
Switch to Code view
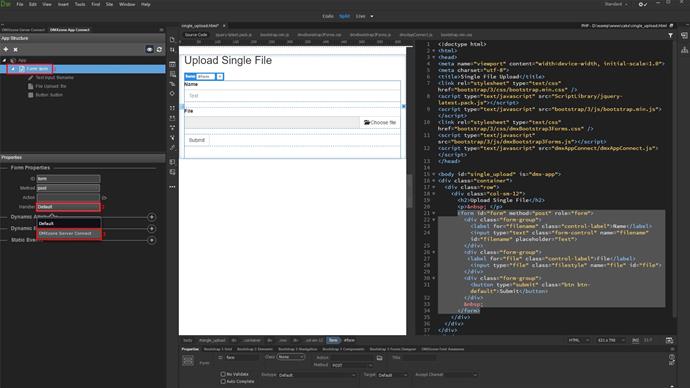click(x=328, y=16)
